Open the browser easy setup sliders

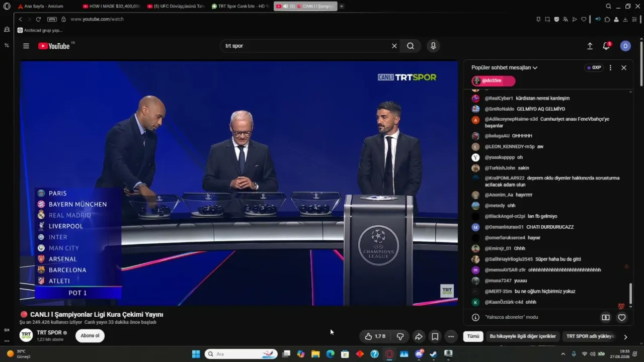(x=634, y=19)
